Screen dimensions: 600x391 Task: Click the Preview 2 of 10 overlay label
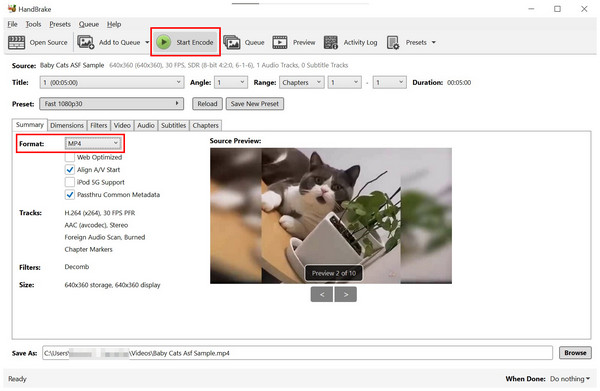[x=334, y=273]
